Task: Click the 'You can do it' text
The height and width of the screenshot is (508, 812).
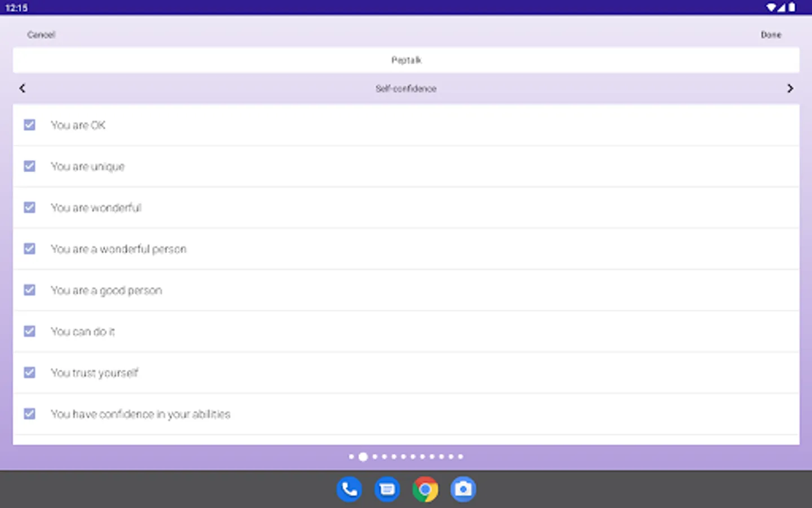Action: click(83, 331)
